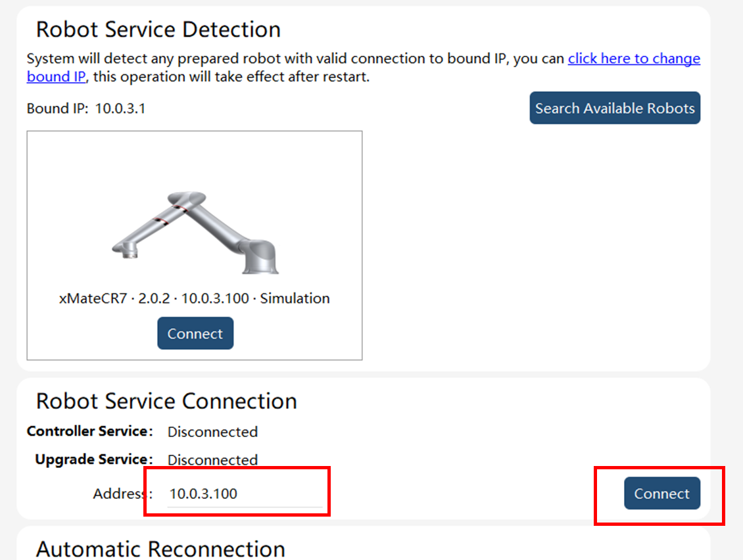Click the Search Available Robots button
This screenshot has height=560, width=743.
tap(615, 108)
